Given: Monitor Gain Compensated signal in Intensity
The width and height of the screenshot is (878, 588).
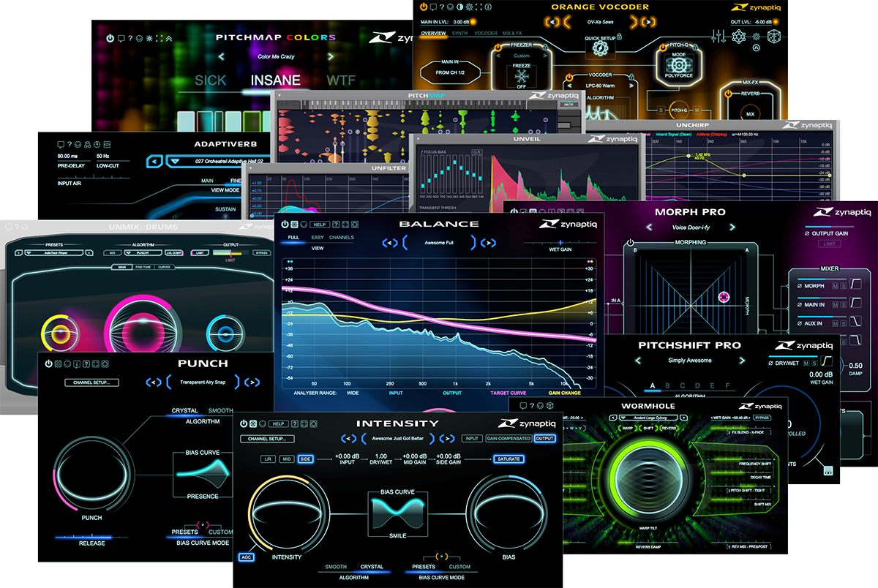Looking at the screenshot, I should (507, 439).
